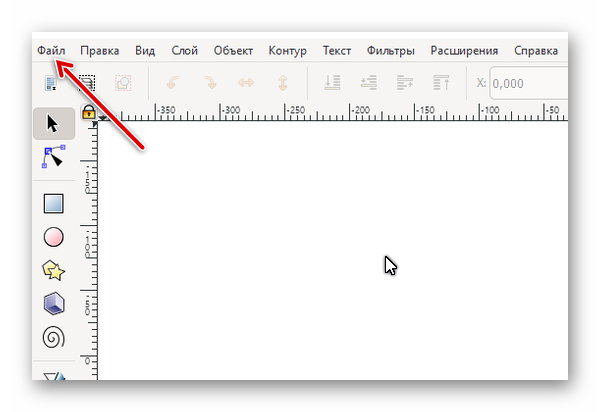
Task: Click rotate 90° clockwise icon
Action: pos(210,83)
